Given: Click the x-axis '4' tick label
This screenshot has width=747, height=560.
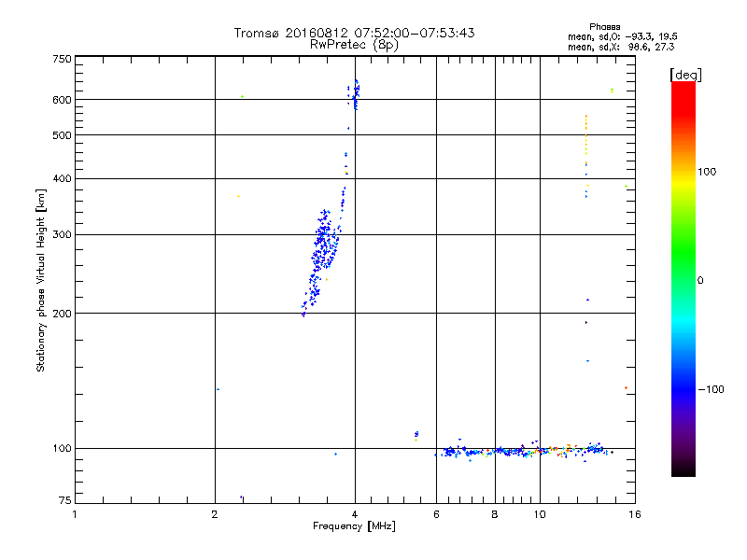Looking at the screenshot, I should pyautogui.click(x=355, y=514).
